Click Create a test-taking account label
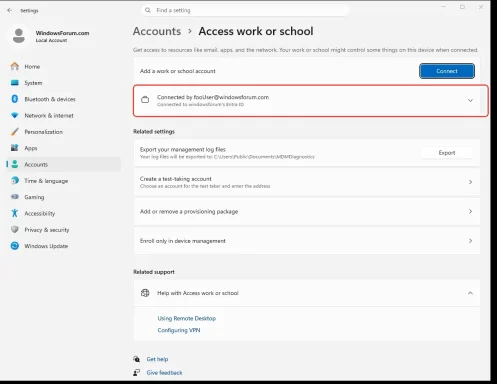Screen dimensions: 497x384 coord(176,179)
